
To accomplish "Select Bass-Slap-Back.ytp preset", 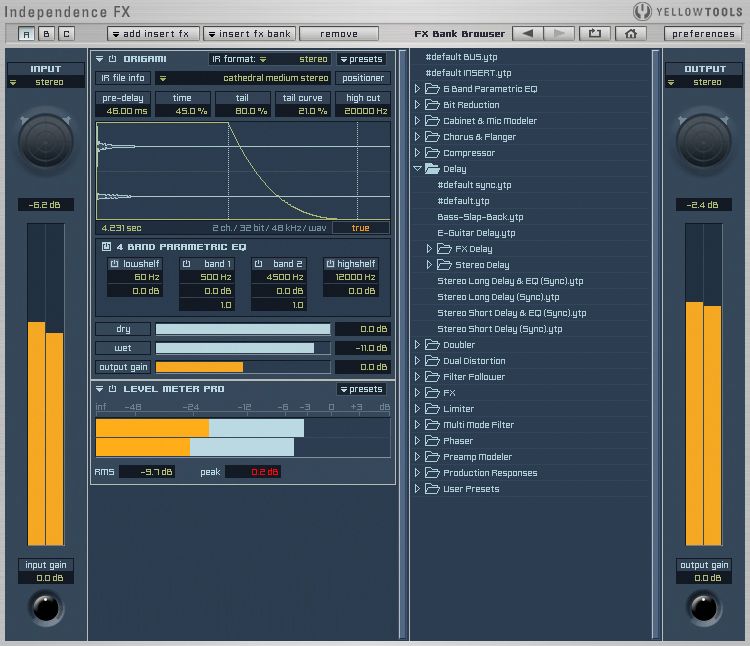I will click(x=480, y=217).
